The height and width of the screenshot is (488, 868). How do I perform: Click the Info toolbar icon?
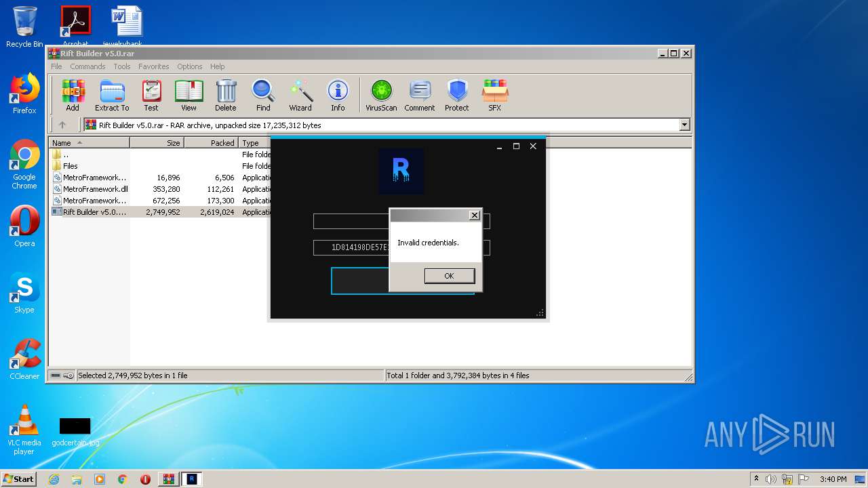338,96
